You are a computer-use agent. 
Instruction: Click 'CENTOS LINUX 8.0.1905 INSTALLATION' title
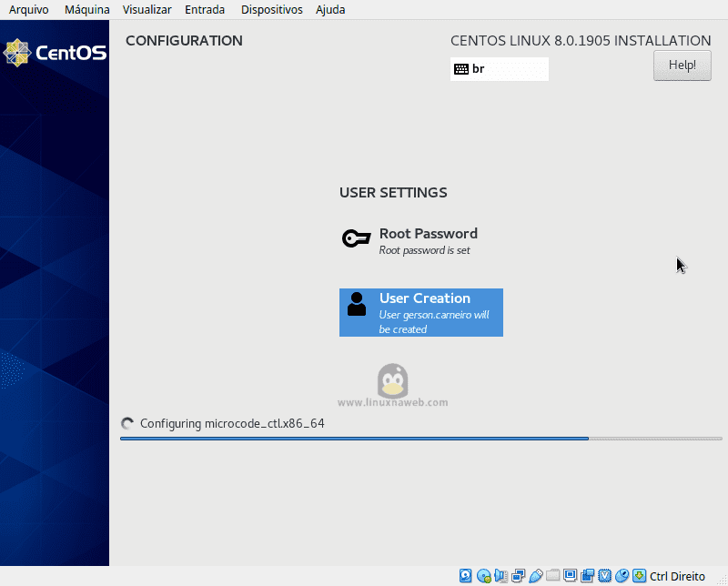pos(581,41)
